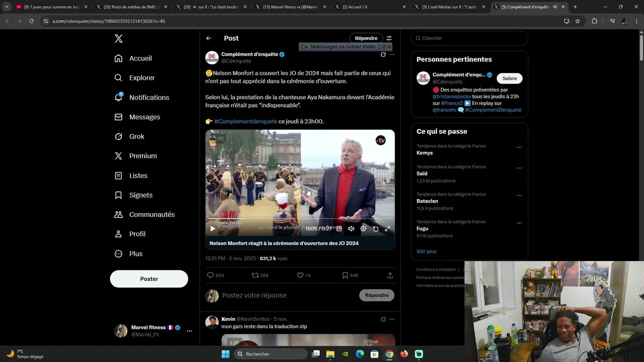Open Microsoft Edge from taskbar
Viewport: 644px width, 362px height.
pyautogui.click(x=360, y=354)
